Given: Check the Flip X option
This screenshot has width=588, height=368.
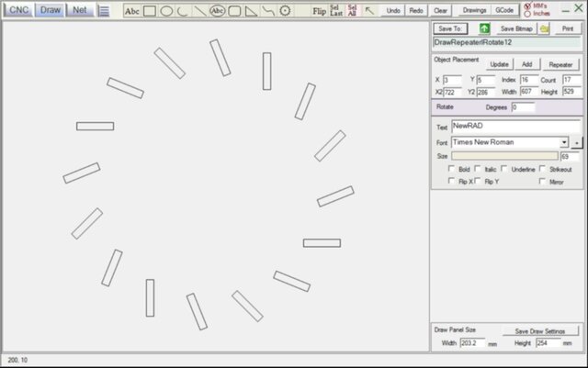Looking at the screenshot, I should click(x=450, y=182).
